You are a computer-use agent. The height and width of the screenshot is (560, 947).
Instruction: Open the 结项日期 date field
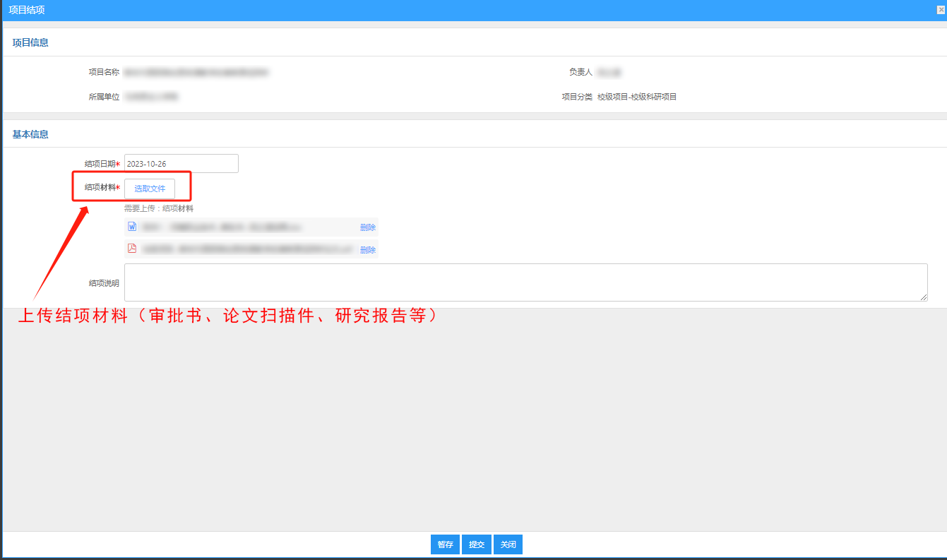[x=181, y=164]
